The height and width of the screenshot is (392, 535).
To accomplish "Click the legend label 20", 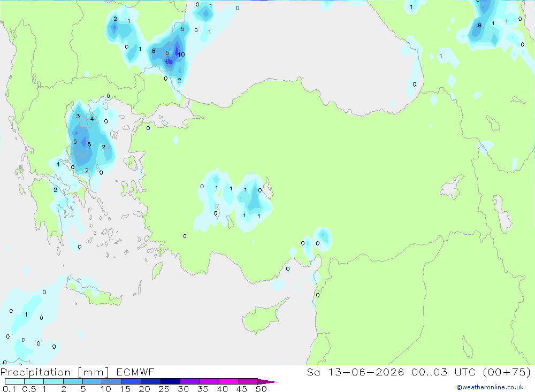I will coord(144,389).
